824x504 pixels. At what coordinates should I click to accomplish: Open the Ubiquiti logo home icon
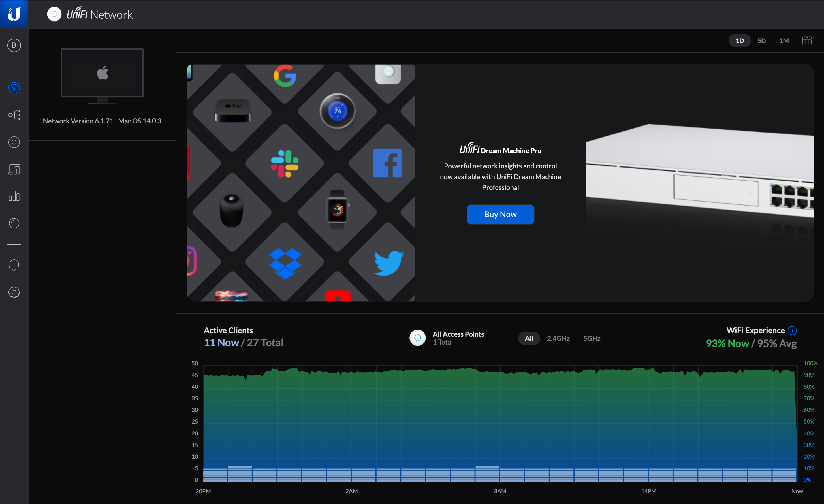coord(14,14)
